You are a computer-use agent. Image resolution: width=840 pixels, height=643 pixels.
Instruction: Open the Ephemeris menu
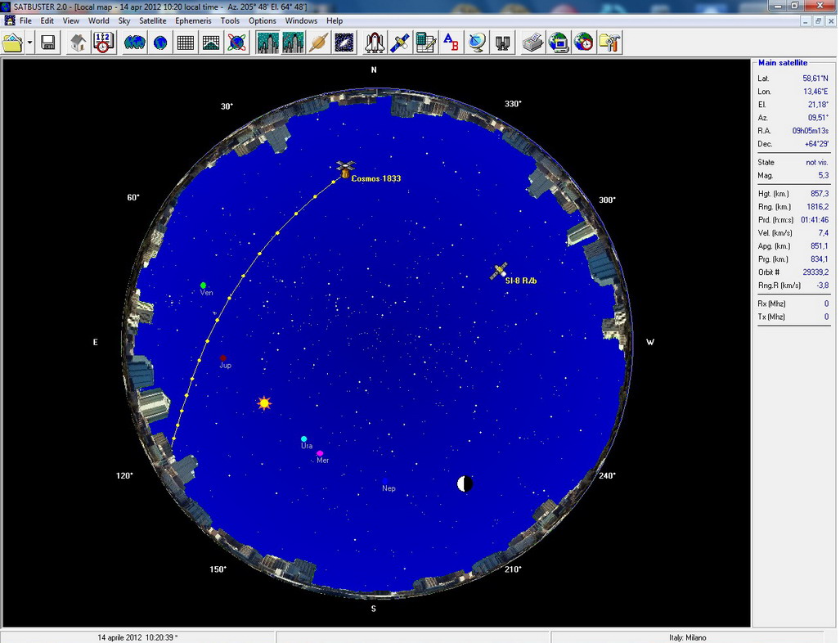click(193, 21)
